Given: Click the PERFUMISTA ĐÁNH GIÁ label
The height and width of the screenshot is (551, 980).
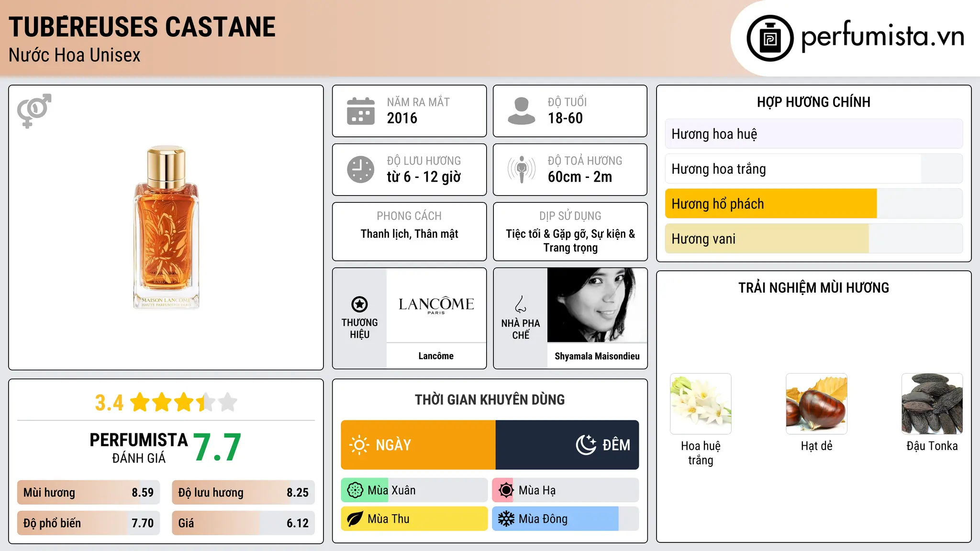Looking at the screenshot, I should click(139, 448).
